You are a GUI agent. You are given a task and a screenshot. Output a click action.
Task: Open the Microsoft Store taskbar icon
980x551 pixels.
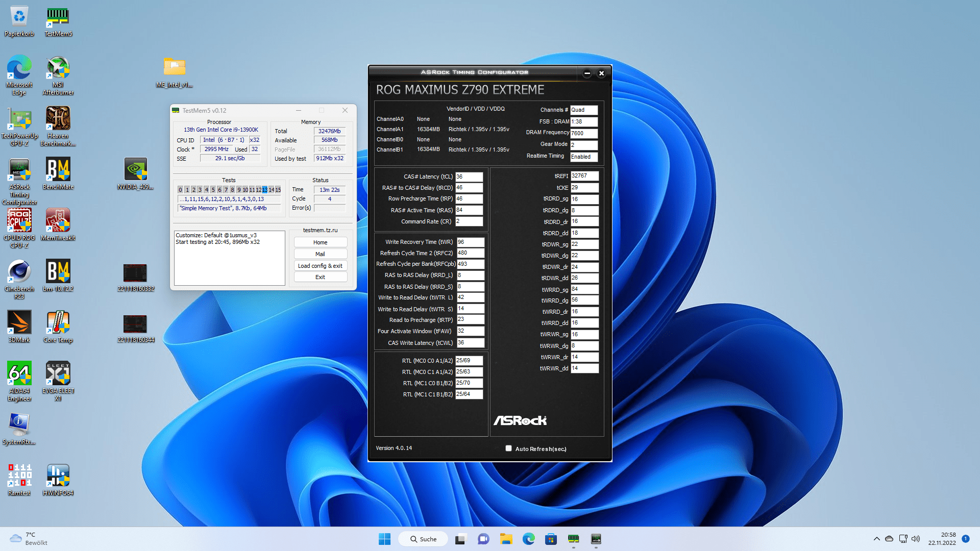pyautogui.click(x=551, y=539)
